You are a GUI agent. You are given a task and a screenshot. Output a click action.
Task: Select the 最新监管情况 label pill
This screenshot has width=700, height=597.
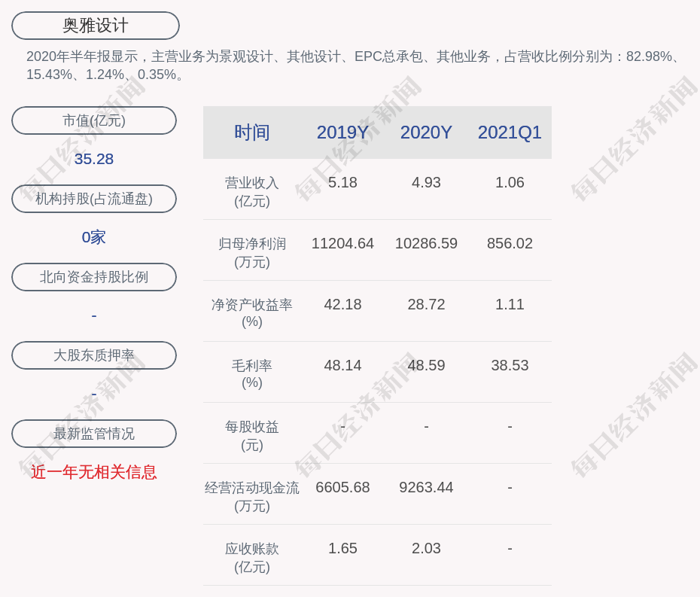tap(94, 434)
